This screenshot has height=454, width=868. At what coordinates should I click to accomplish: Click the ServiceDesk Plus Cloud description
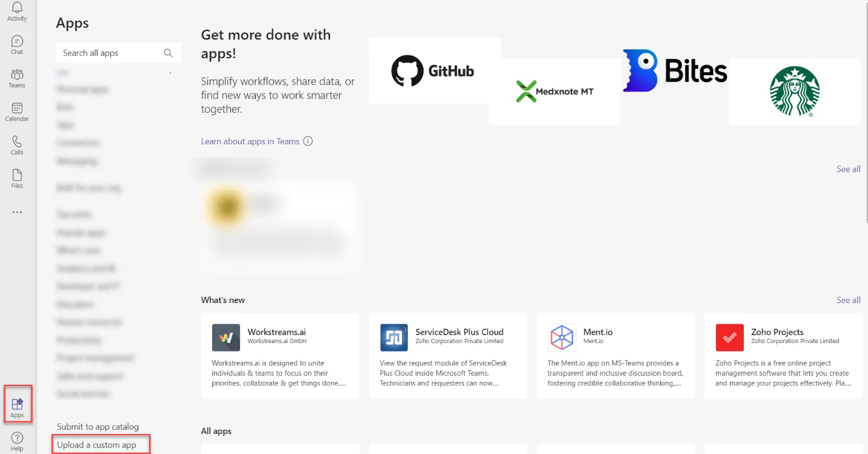pos(443,373)
